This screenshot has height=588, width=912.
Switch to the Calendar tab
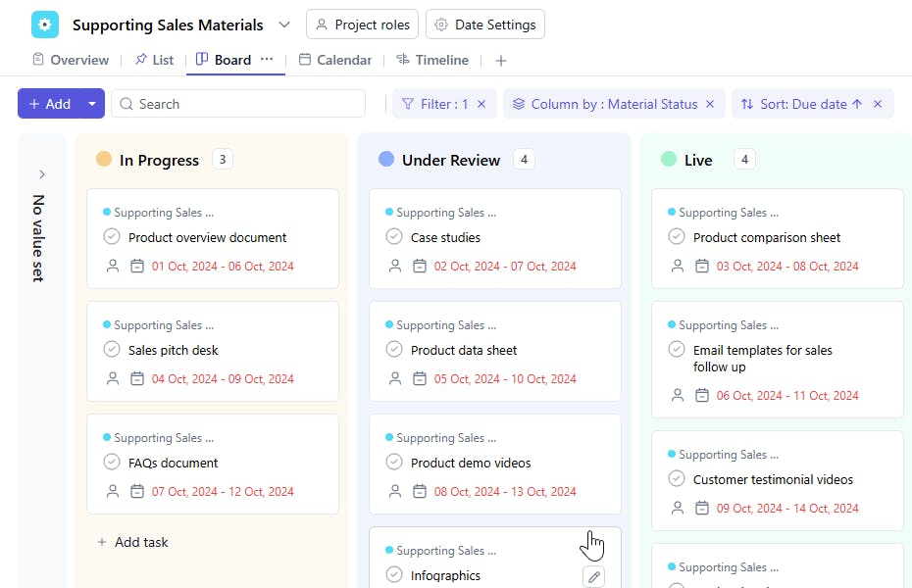click(x=335, y=60)
